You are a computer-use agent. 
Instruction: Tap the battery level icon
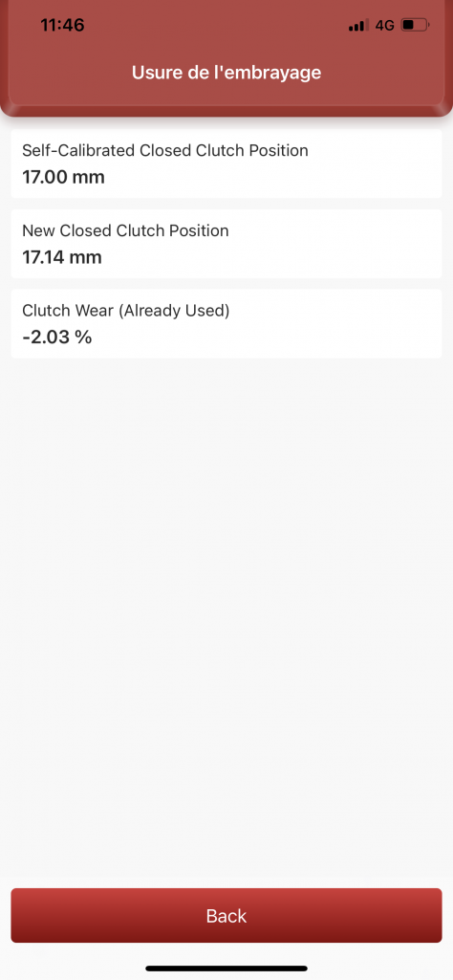pyautogui.click(x=414, y=26)
